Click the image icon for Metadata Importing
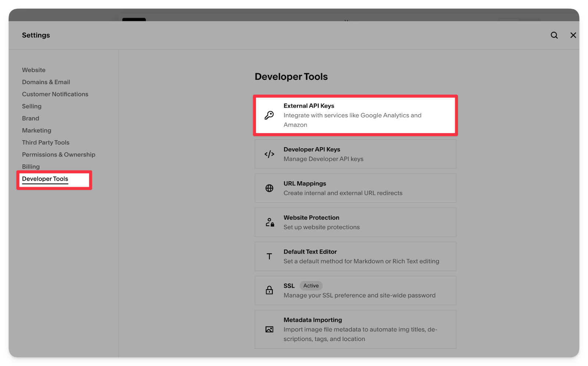This screenshot has height=366, width=588. (269, 329)
